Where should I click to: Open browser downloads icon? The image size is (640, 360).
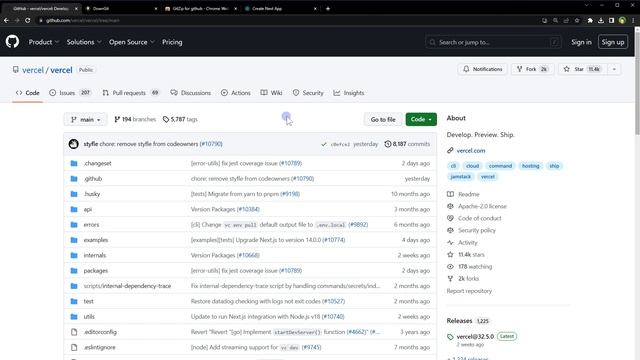[601, 20]
